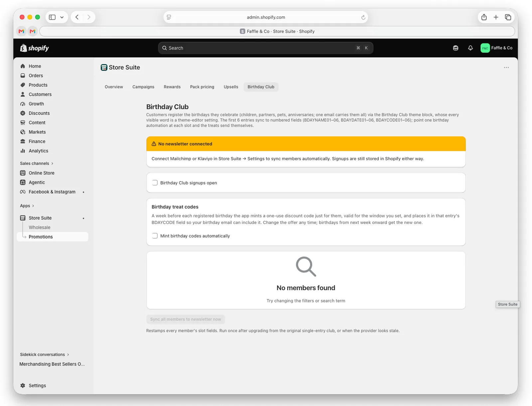Open the first Gmail pinned tab
Screen dimensions: 532x406
tap(22, 31)
